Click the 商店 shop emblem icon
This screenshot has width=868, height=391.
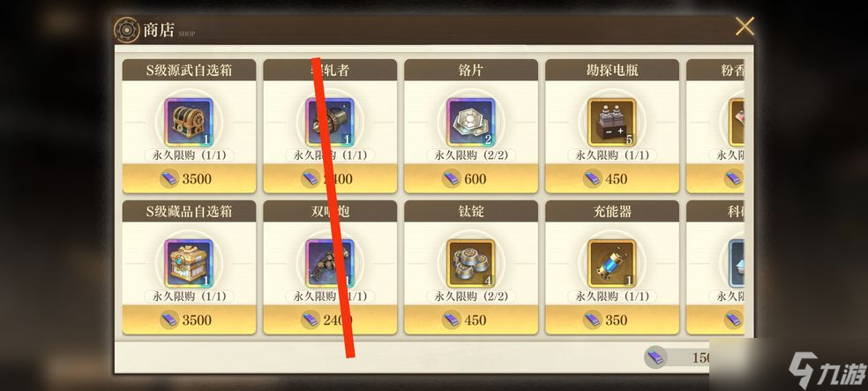pyautogui.click(x=127, y=30)
